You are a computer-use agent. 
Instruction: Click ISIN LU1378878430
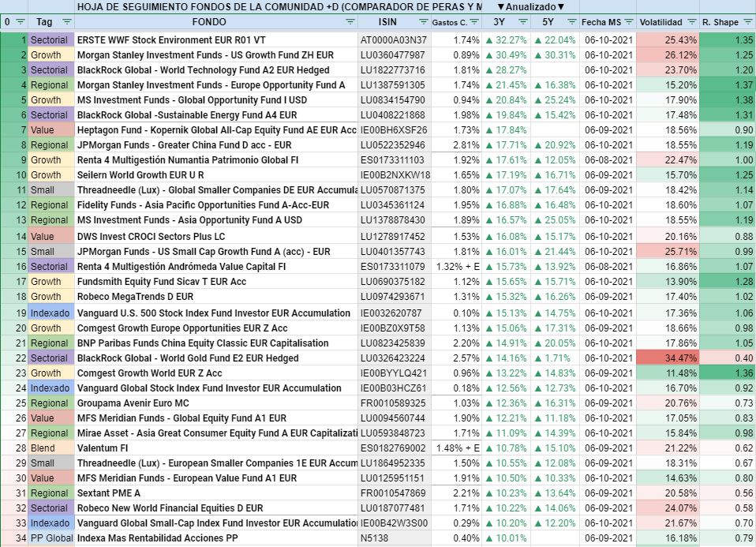click(x=395, y=220)
